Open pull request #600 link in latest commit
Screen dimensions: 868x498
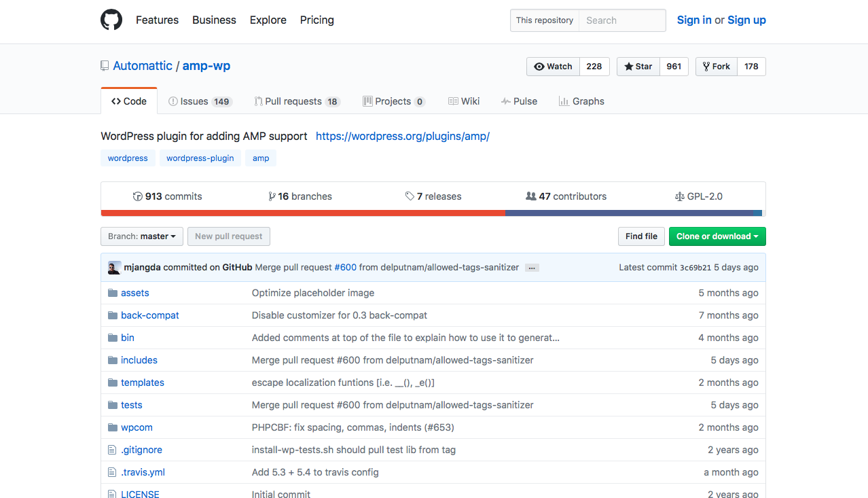pos(346,268)
